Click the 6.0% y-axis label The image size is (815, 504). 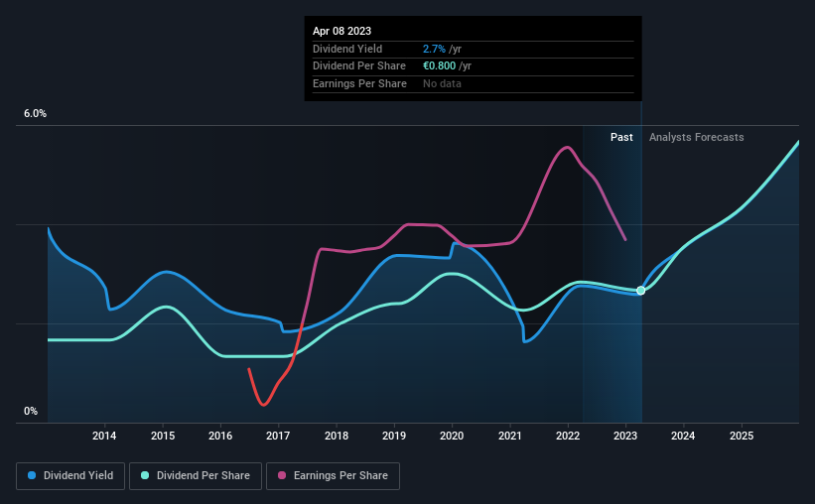tap(35, 114)
